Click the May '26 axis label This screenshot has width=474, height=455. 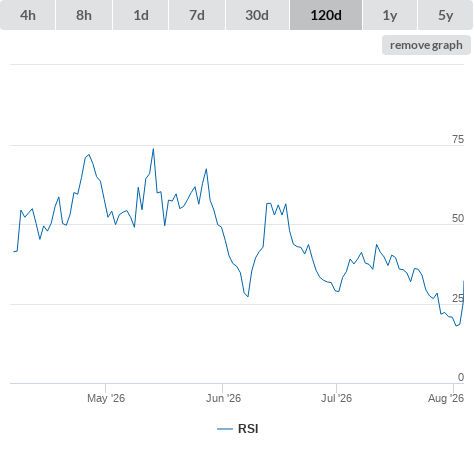(106, 398)
